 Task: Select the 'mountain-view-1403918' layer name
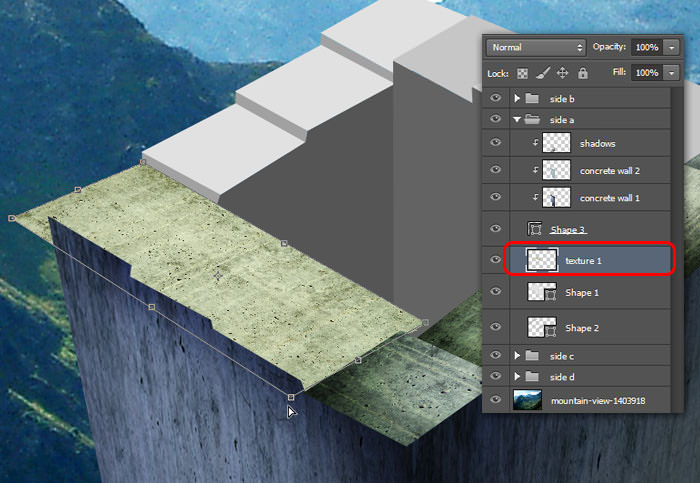pos(598,401)
